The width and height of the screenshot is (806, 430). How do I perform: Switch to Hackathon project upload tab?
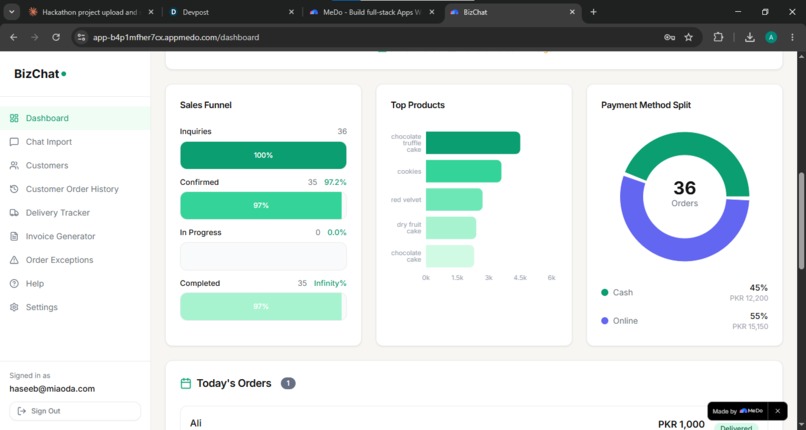click(x=90, y=12)
